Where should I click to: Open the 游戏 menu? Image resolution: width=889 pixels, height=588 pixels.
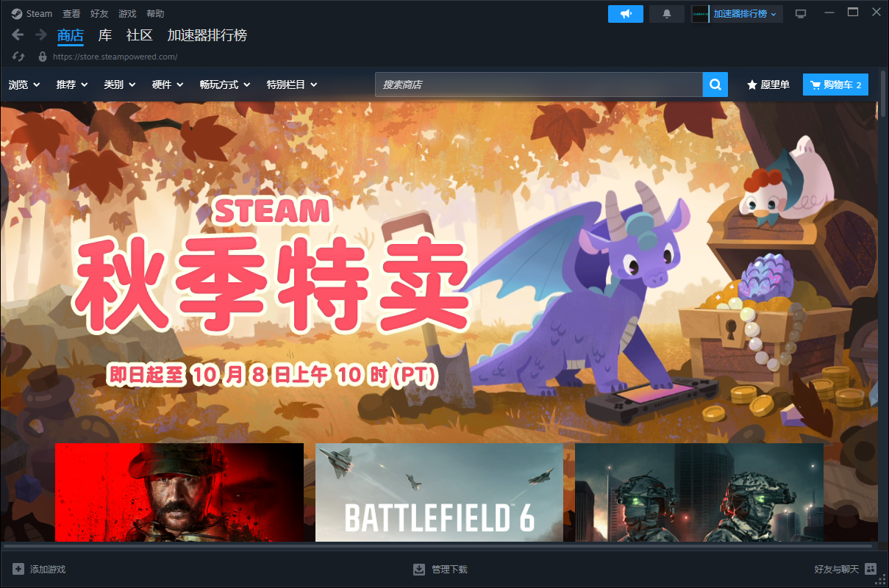(127, 13)
